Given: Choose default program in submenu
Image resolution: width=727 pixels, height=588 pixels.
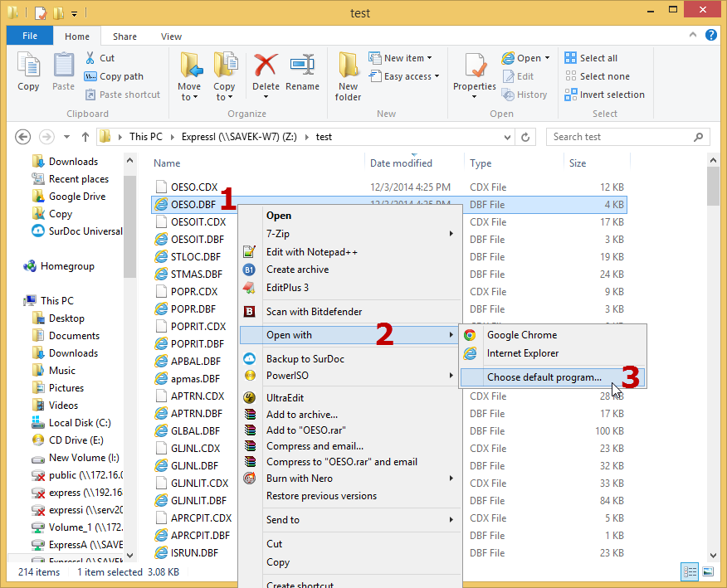Looking at the screenshot, I should click(544, 377).
